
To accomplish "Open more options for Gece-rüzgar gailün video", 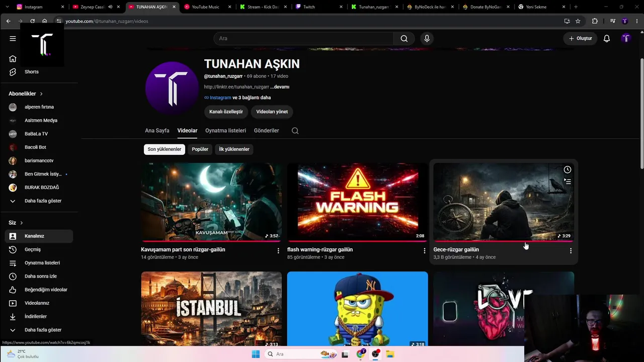I will point(571,251).
